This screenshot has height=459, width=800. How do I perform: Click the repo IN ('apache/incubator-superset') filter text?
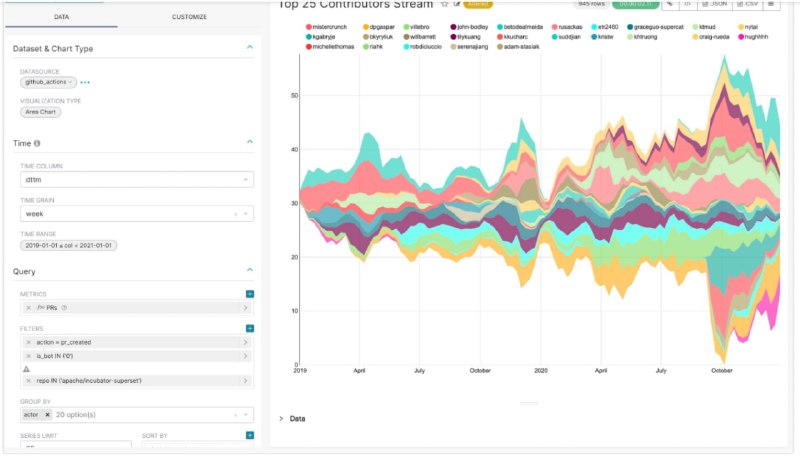(x=89, y=380)
